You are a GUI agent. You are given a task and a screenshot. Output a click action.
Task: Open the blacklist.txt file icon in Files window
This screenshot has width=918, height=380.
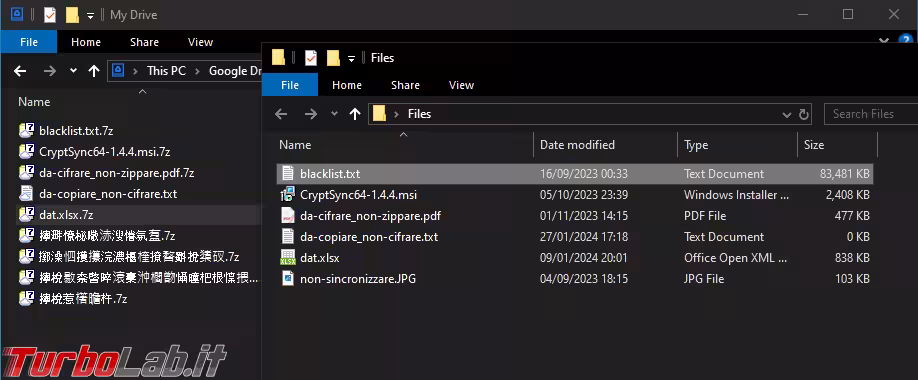(287, 173)
